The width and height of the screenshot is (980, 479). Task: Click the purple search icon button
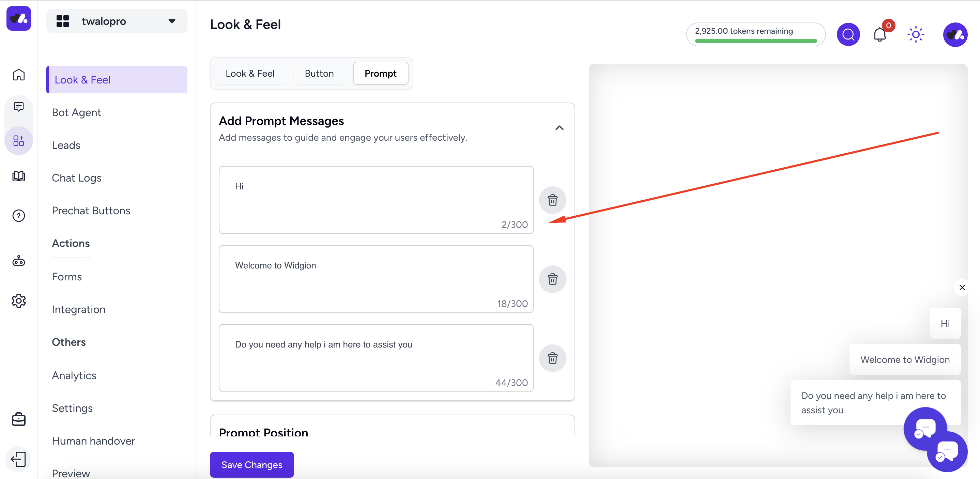pyautogui.click(x=848, y=35)
